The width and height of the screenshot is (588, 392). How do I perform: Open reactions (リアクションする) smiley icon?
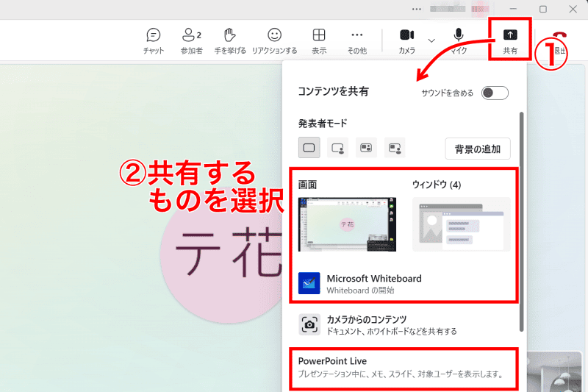pyautogui.click(x=274, y=40)
